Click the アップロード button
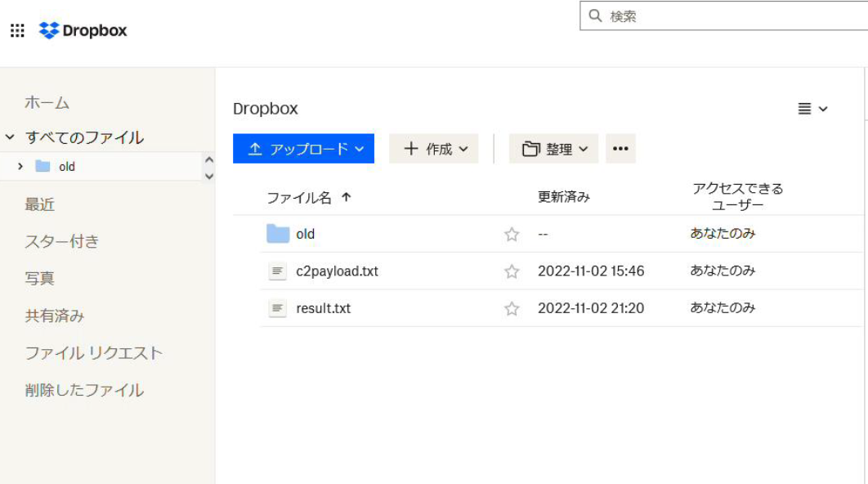This screenshot has width=868, height=484. coord(303,149)
